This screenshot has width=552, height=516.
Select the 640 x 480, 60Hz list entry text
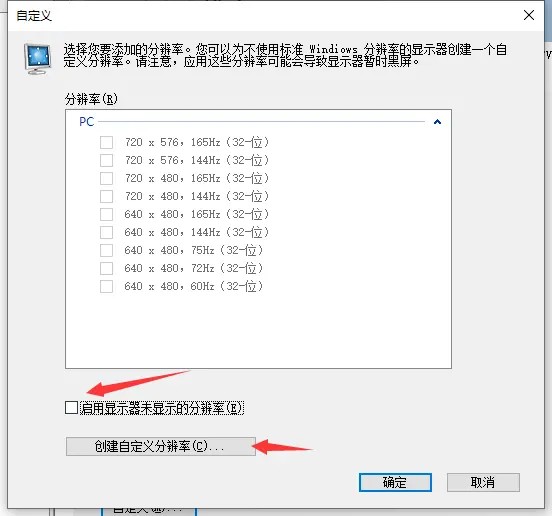pos(194,286)
